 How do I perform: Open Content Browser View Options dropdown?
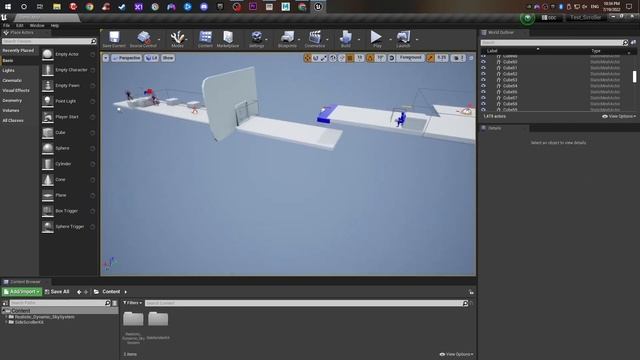(x=456, y=354)
